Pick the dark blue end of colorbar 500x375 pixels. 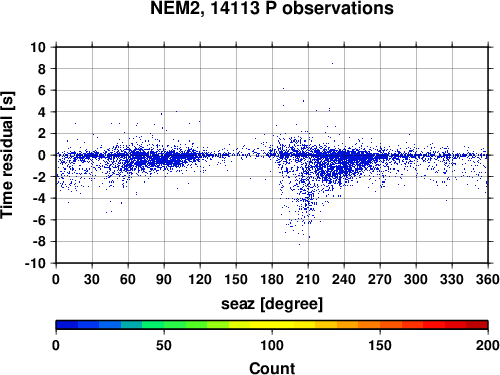coord(67,325)
